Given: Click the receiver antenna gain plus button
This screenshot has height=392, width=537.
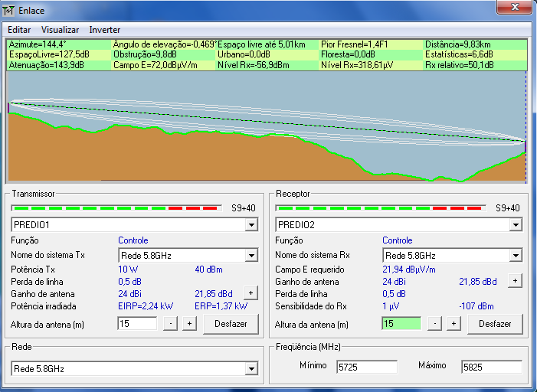Looking at the screenshot, I should [515, 281].
